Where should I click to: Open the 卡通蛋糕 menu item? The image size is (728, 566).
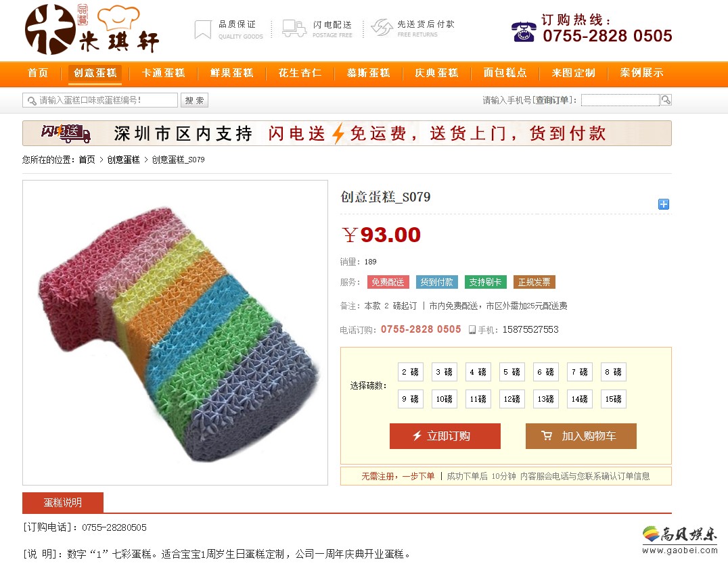pyautogui.click(x=164, y=73)
